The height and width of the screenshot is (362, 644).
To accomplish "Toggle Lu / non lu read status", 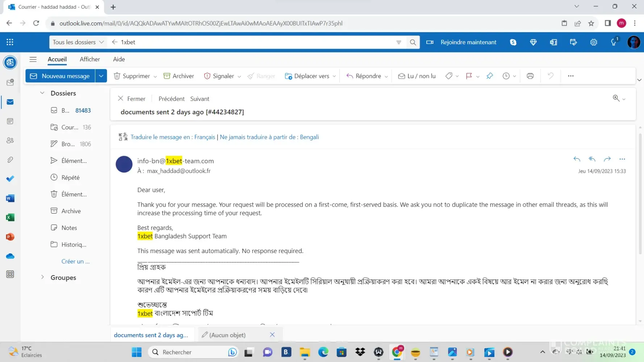I will tap(417, 76).
